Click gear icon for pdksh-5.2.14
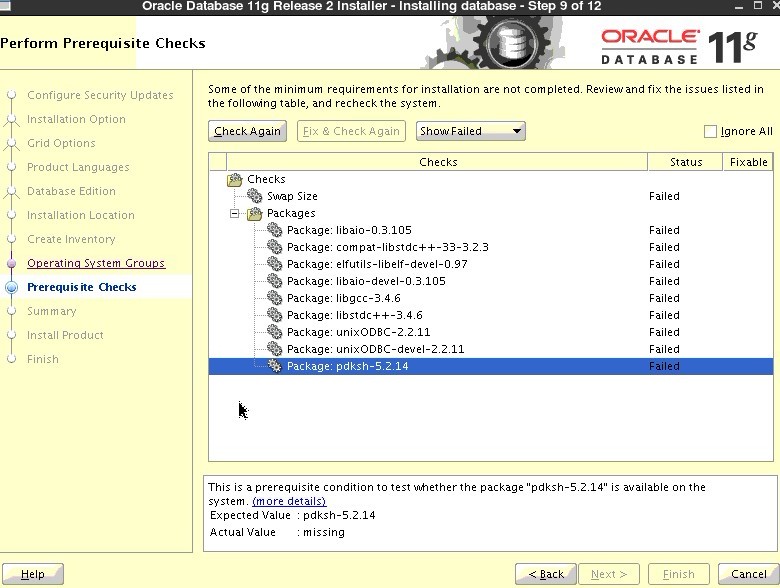The image size is (780, 588). (x=274, y=366)
